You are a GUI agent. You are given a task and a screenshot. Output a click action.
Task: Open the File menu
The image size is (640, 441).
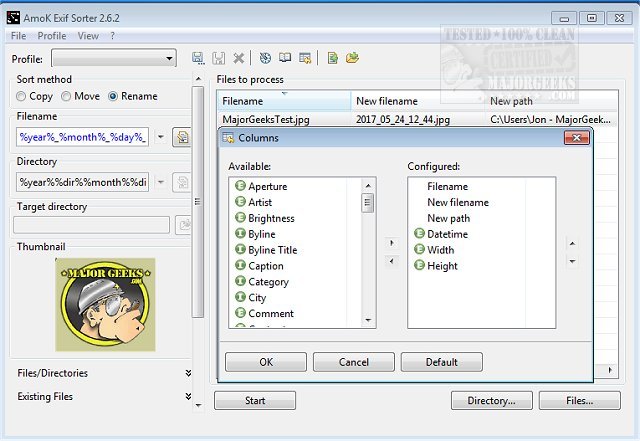click(18, 36)
